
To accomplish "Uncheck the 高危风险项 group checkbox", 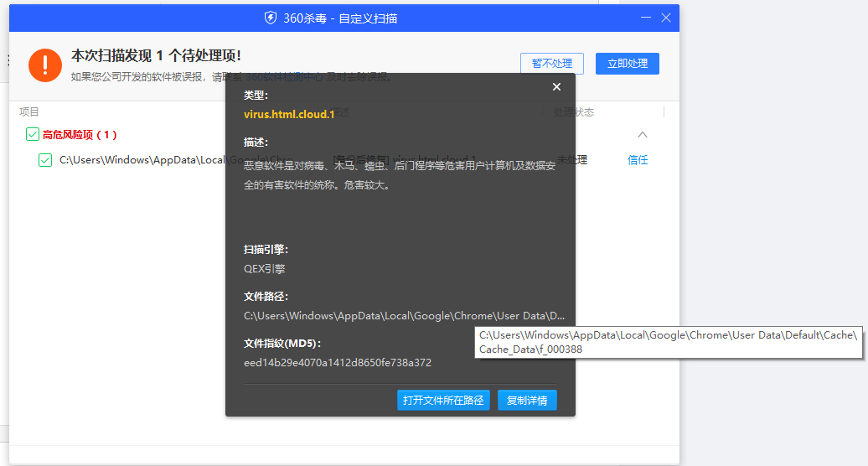I will [33, 134].
